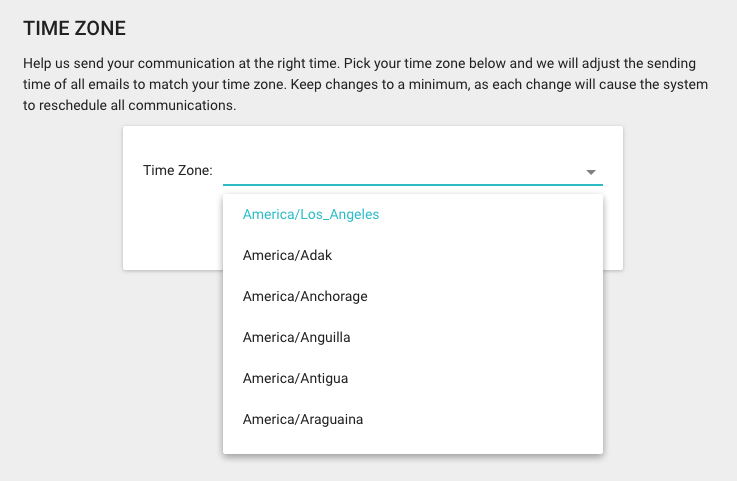Click the "Keep changes to a minimum" text
737x481 pixels.
coord(380,85)
